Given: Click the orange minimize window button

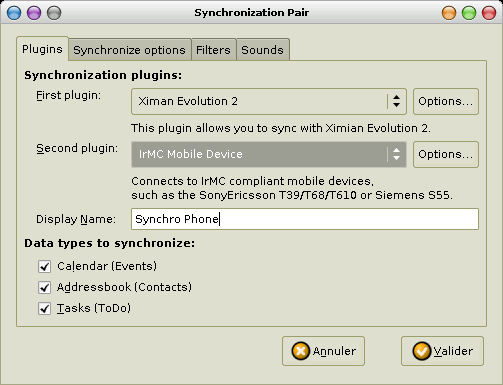Looking at the screenshot, I should coord(449,13).
